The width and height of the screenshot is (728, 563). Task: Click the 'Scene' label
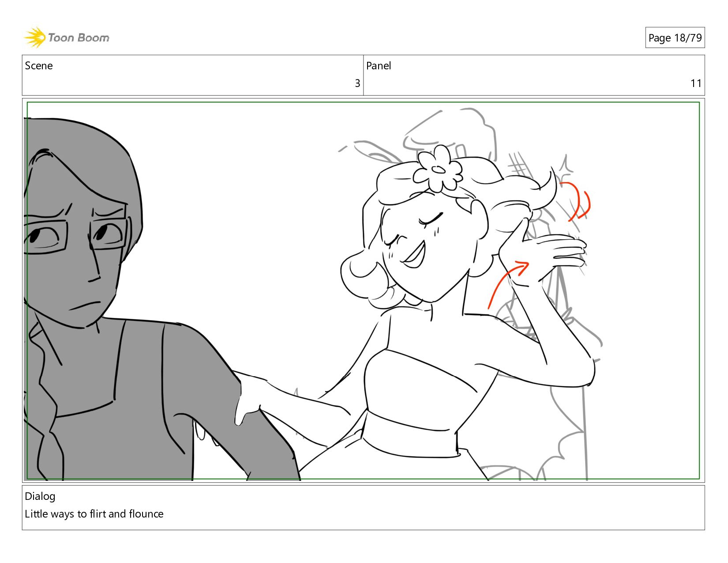tap(39, 66)
